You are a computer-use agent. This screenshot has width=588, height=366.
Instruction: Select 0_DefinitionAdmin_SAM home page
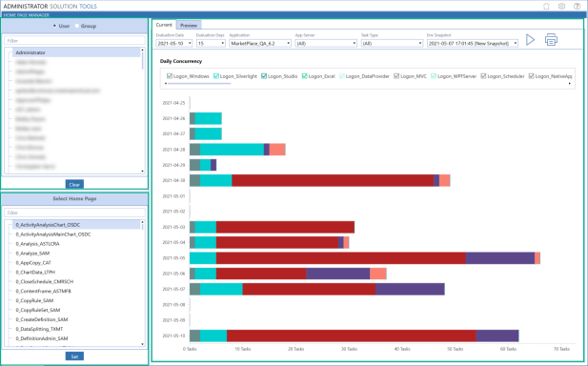pos(42,338)
